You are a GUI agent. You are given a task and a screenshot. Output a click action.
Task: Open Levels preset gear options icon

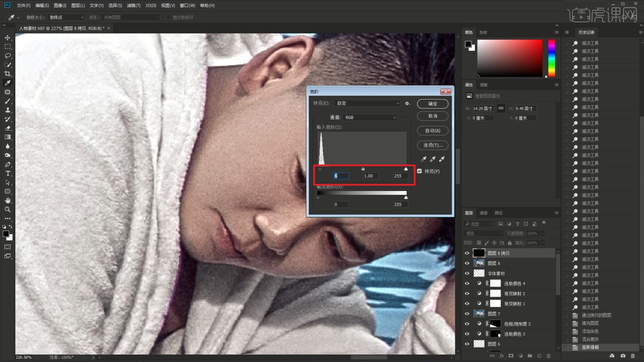[407, 103]
